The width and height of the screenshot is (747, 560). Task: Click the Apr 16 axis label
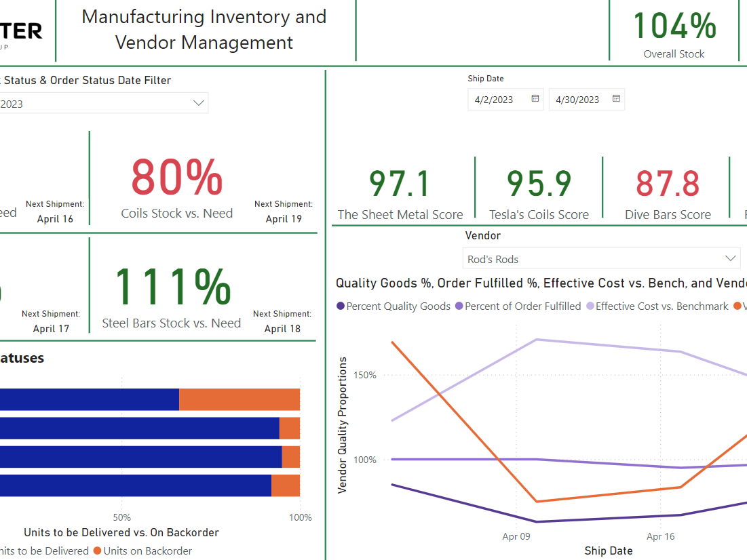point(660,536)
